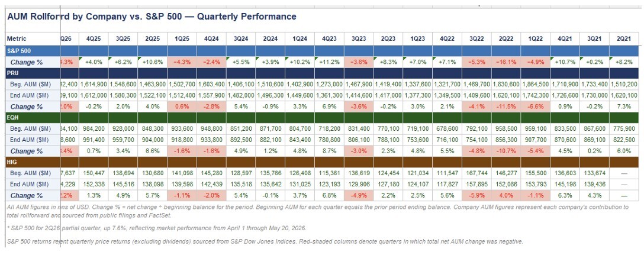The image size is (644, 255).
Task: Click S&P 500 4Q23 cell showing +11.2%
Action: click(329, 62)
